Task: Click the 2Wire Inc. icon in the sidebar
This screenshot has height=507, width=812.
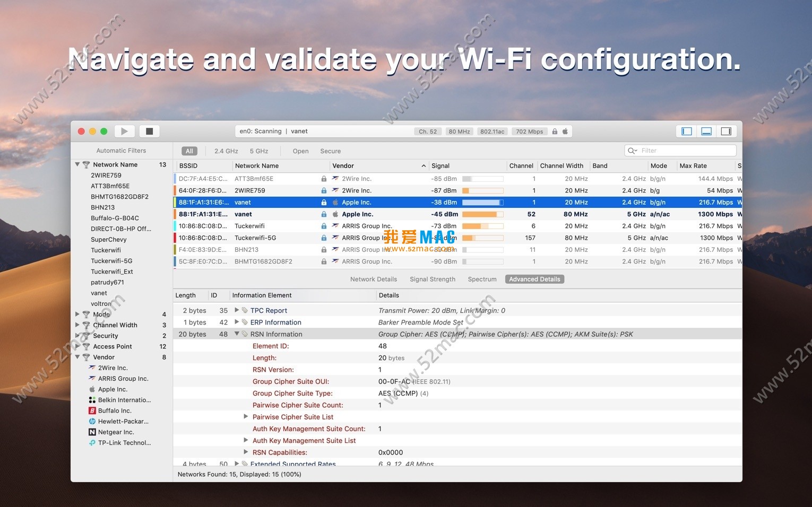Action: (x=92, y=368)
